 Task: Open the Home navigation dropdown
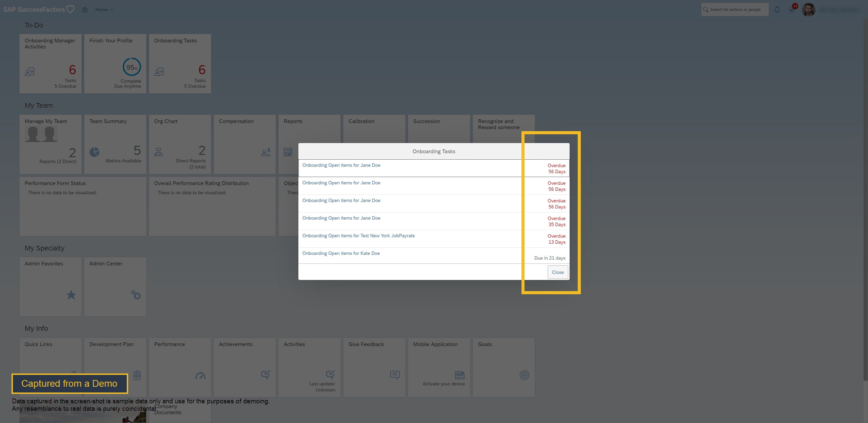click(104, 9)
